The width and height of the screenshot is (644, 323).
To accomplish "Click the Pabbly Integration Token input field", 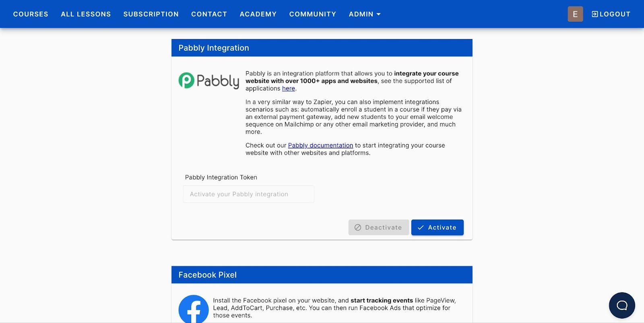I will [x=248, y=194].
